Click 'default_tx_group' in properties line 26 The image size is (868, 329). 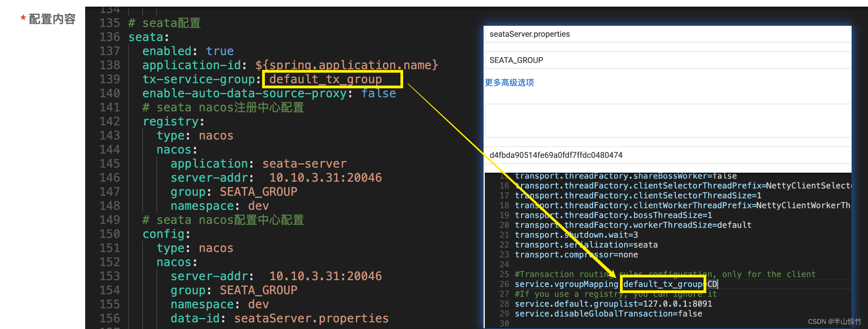coord(663,284)
